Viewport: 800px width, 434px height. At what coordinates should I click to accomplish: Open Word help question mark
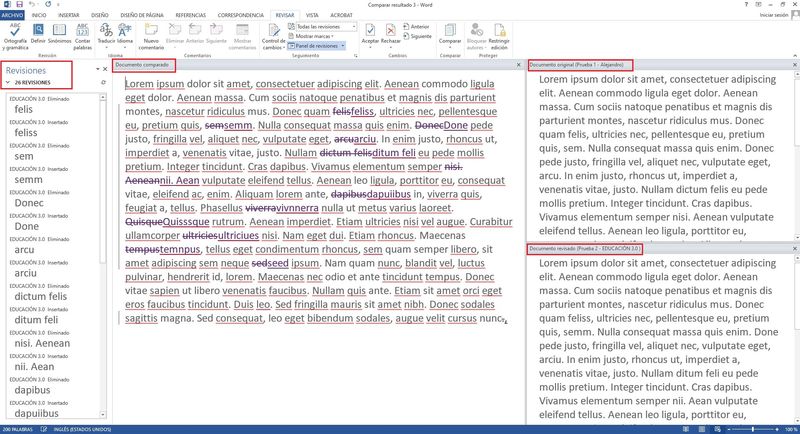click(746, 5)
